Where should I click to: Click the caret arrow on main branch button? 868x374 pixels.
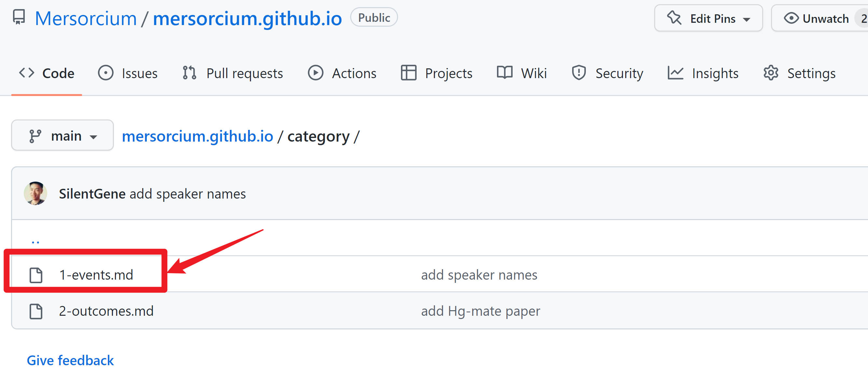93,137
